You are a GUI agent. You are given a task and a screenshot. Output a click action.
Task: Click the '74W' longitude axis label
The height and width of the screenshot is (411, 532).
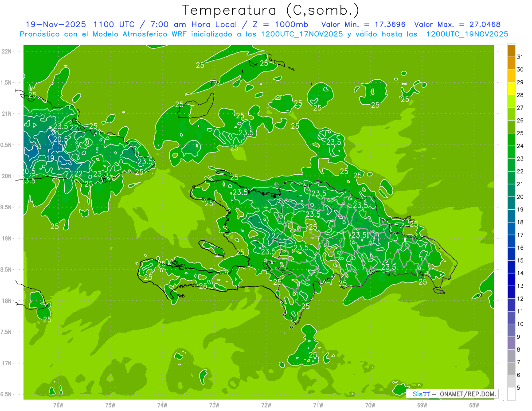(x=162, y=405)
